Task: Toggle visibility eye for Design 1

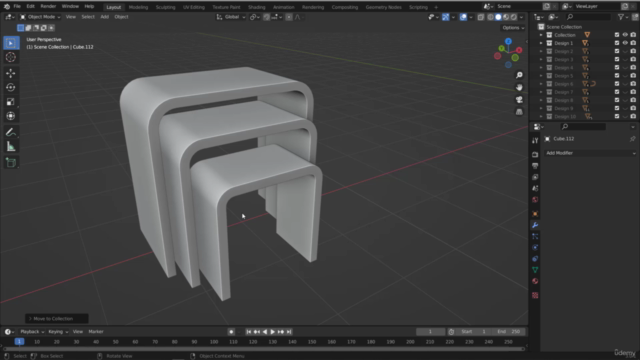Action: (x=625, y=43)
